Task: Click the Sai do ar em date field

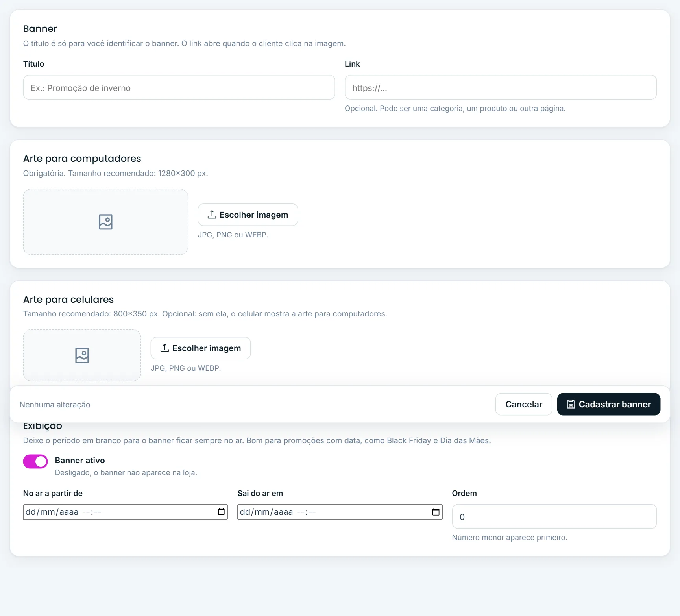Action: 340,512
